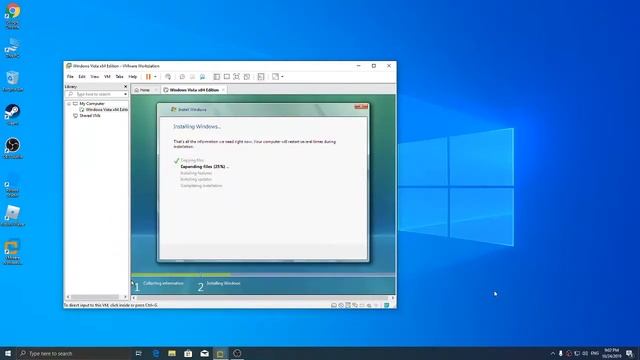Click the console view toolbar icon
640x360 pixels.
[261, 77]
